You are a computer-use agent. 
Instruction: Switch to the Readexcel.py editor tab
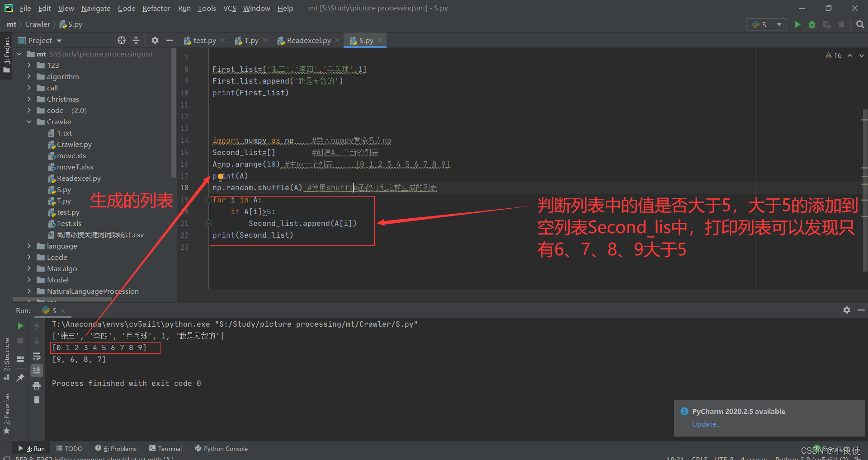tap(309, 40)
